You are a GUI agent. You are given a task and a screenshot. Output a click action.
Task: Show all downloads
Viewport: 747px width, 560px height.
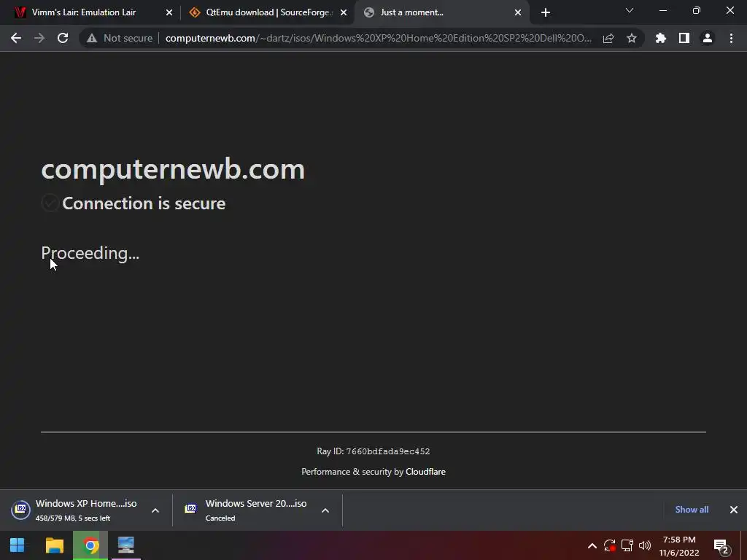(x=692, y=510)
